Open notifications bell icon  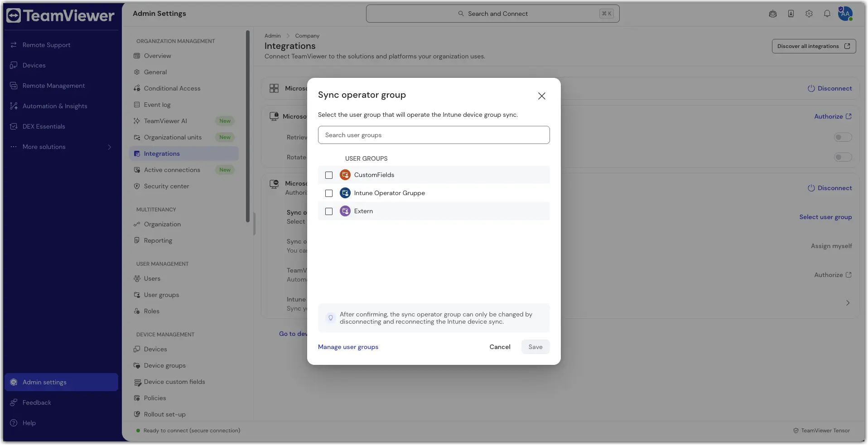point(827,14)
